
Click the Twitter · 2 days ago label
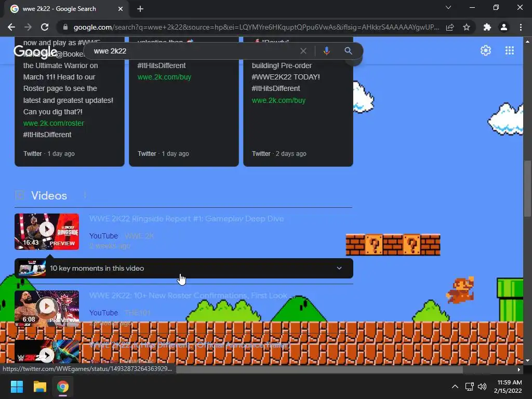279,154
